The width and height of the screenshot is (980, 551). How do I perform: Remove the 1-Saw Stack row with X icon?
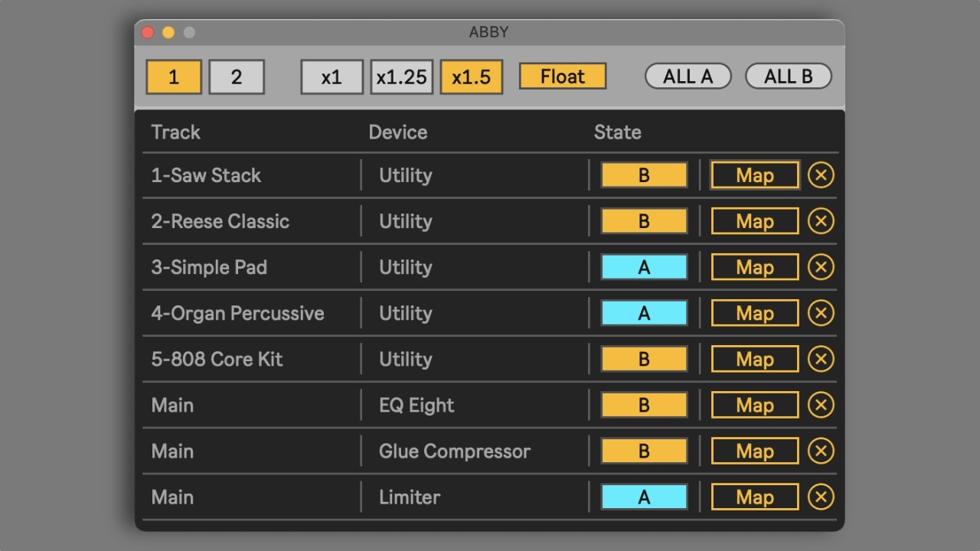pos(821,175)
